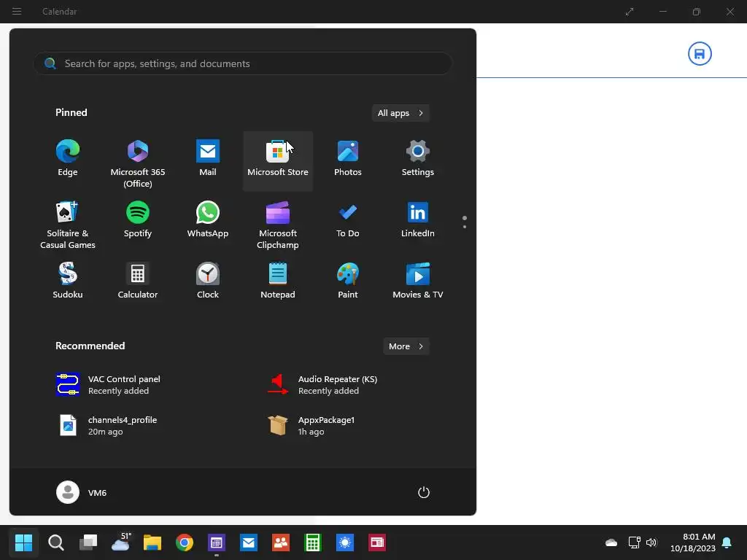Switch to Calendar app on taskbar
The height and width of the screenshot is (560, 747).
point(216,542)
